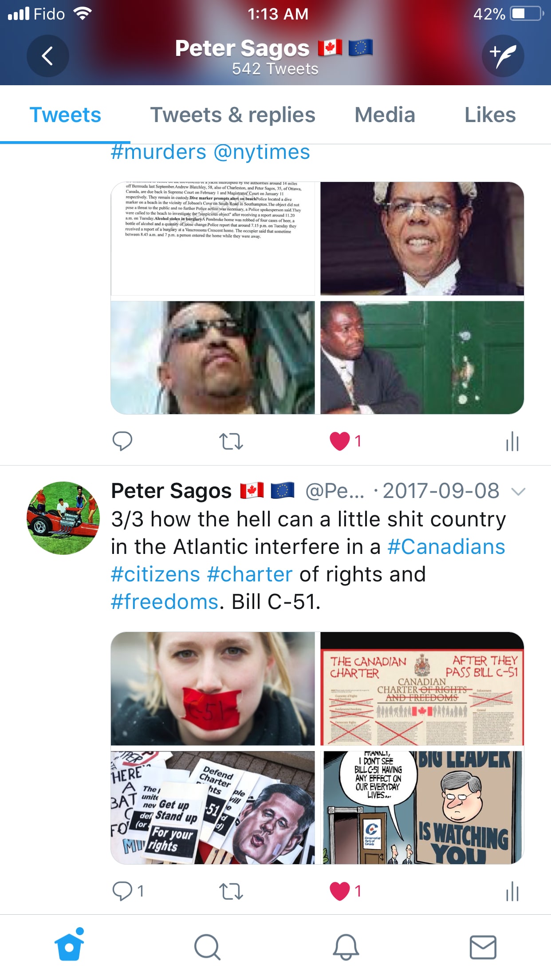Open the @nytimes mention link
Screen dimensions: 551x980
261,152
